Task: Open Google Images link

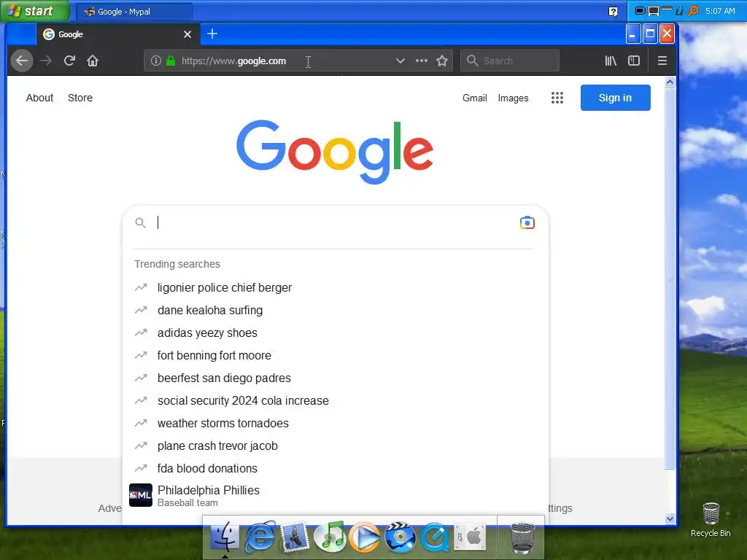Action: 513,98
